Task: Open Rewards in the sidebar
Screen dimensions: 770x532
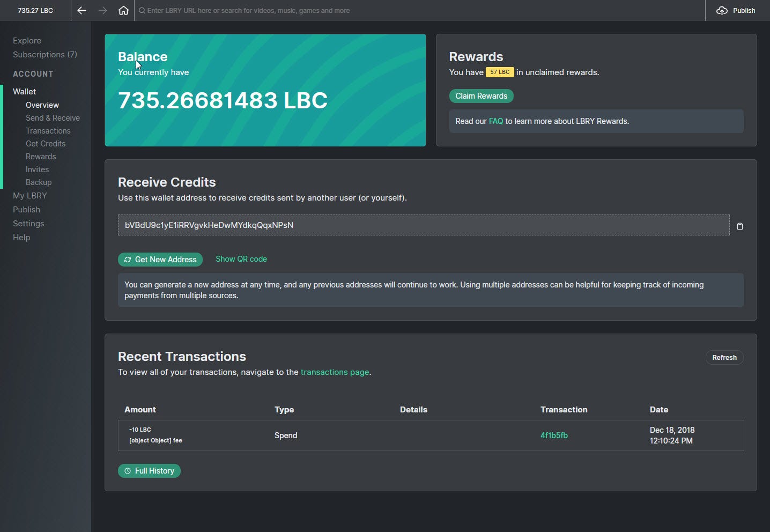Action: (41, 157)
